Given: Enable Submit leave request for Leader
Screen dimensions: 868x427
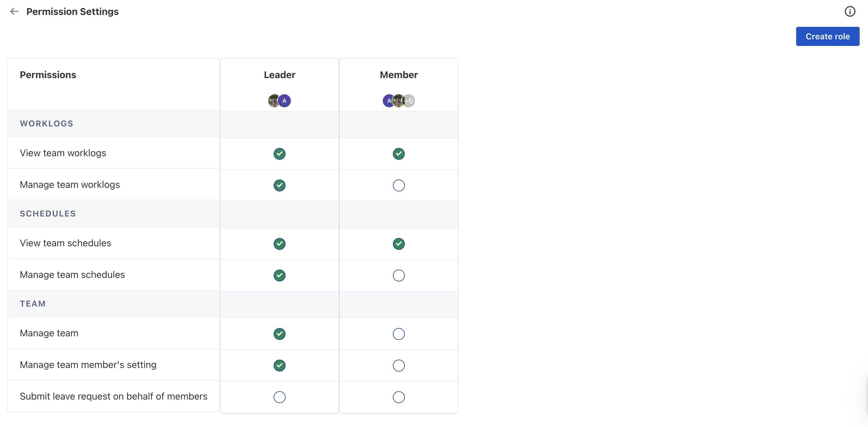Looking at the screenshot, I should click(279, 397).
